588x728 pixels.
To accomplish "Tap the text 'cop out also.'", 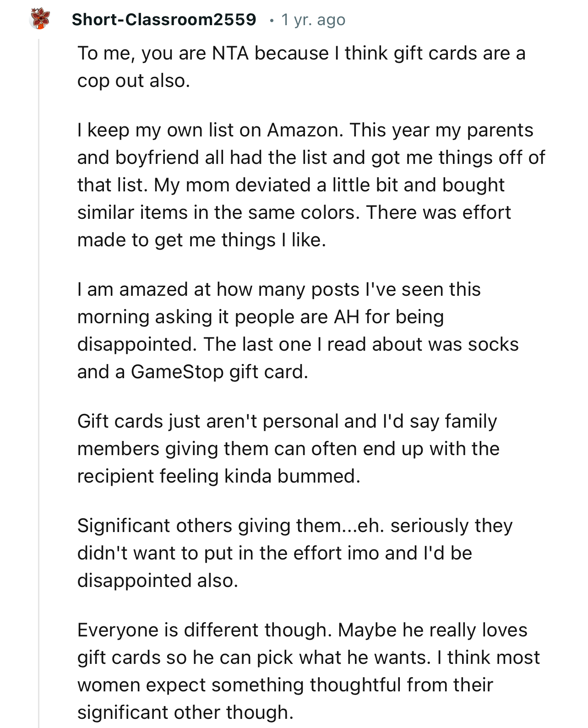I will click(x=133, y=81).
